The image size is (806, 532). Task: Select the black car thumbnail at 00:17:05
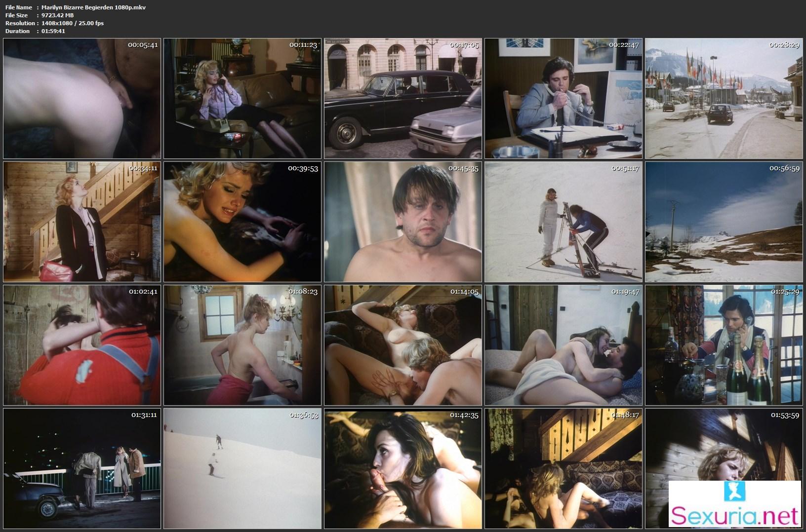point(403,99)
